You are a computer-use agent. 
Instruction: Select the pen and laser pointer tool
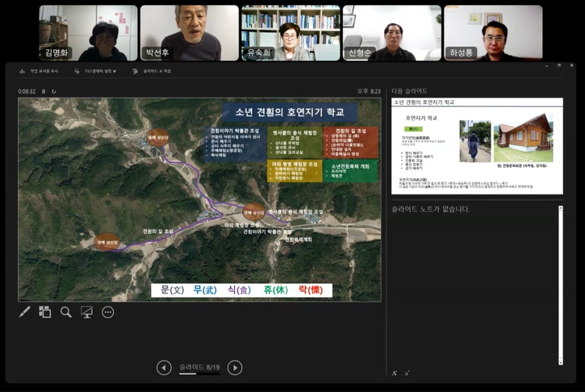25,312
